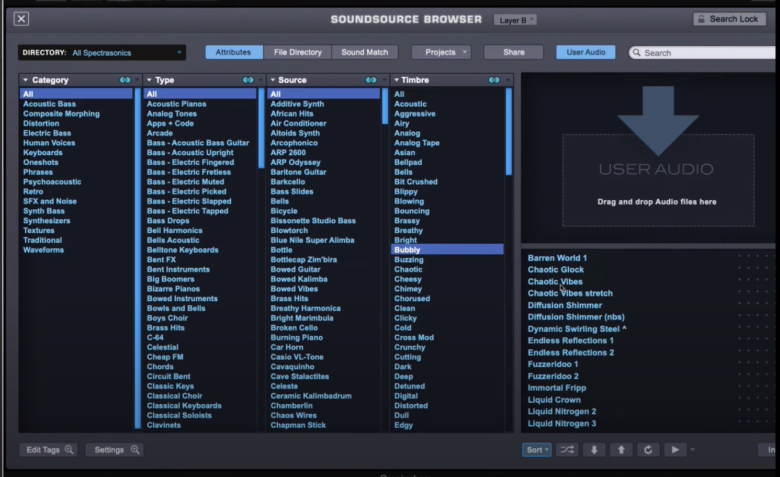
Task: Select Composite Morphing category
Action: (x=61, y=113)
